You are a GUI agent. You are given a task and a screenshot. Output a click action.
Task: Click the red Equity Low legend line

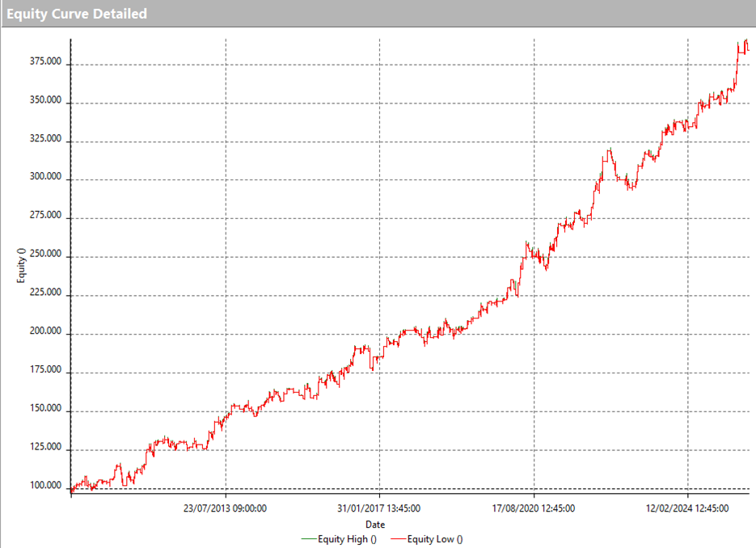pos(398,538)
